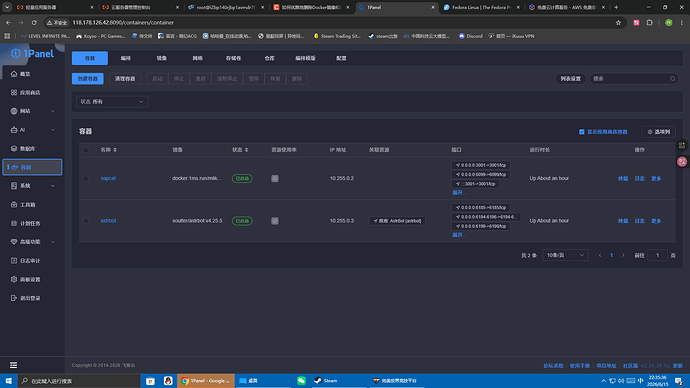Image resolution: width=690 pixels, height=388 pixels.
Task: Click the 1Panel logo
Action: [x=33, y=54]
